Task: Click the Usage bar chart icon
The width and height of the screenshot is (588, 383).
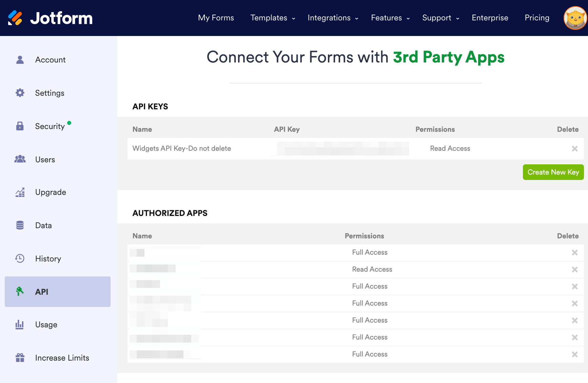Action: pyautogui.click(x=20, y=325)
